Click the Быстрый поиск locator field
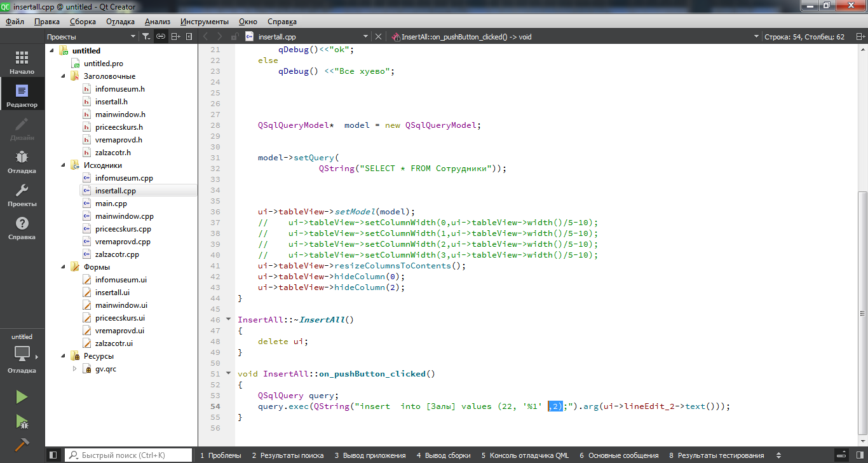The height and width of the screenshot is (463, 868). [129, 455]
